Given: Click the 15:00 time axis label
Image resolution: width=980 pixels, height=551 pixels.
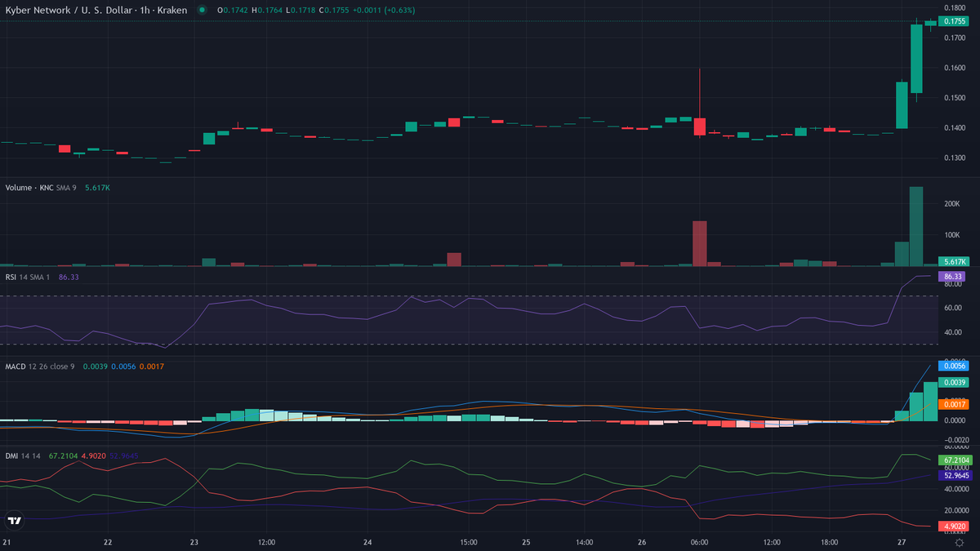Looking at the screenshot, I should click(469, 542).
